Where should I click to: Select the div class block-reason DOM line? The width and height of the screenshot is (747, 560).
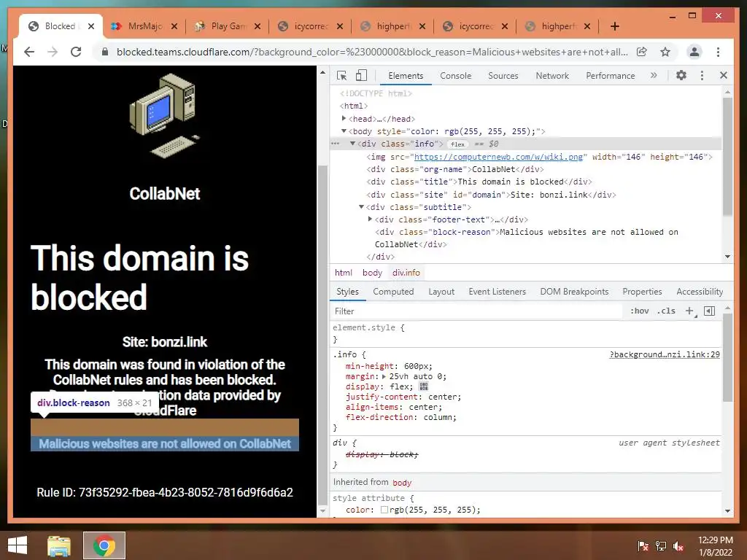[526, 238]
